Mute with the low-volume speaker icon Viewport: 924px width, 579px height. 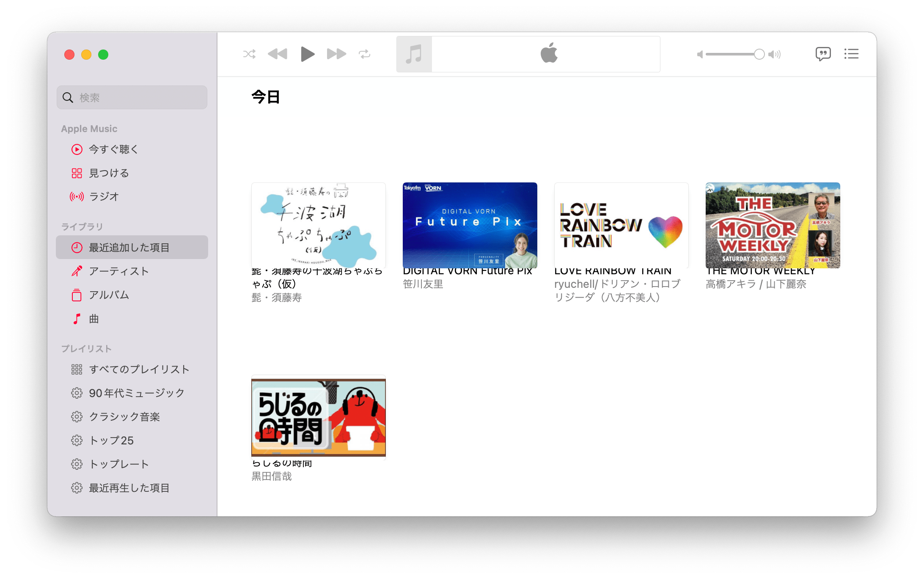[x=700, y=54]
